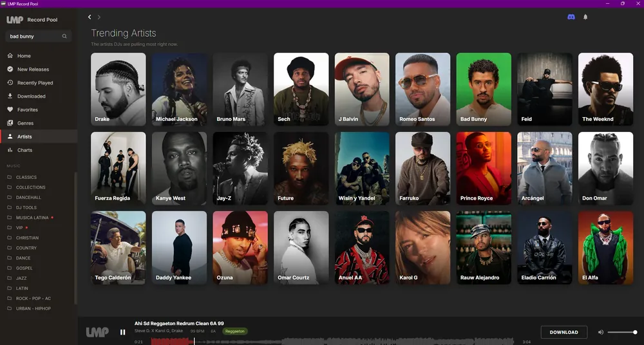Screen dimensions: 644x345
Task: Open the COUNTRY folder
Action: coord(26,248)
